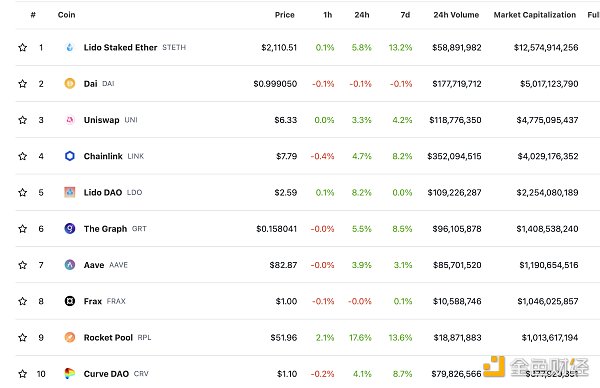Sort by 7d change column header

point(405,15)
